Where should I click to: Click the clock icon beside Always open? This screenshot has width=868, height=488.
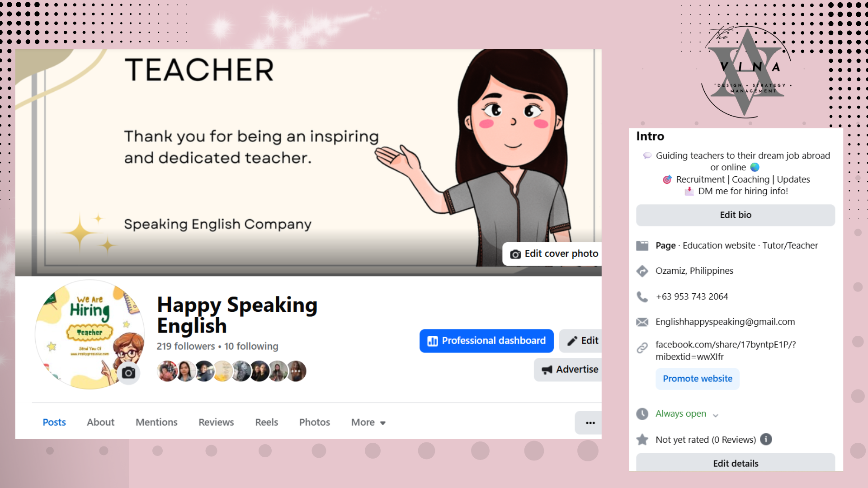coord(642,414)
